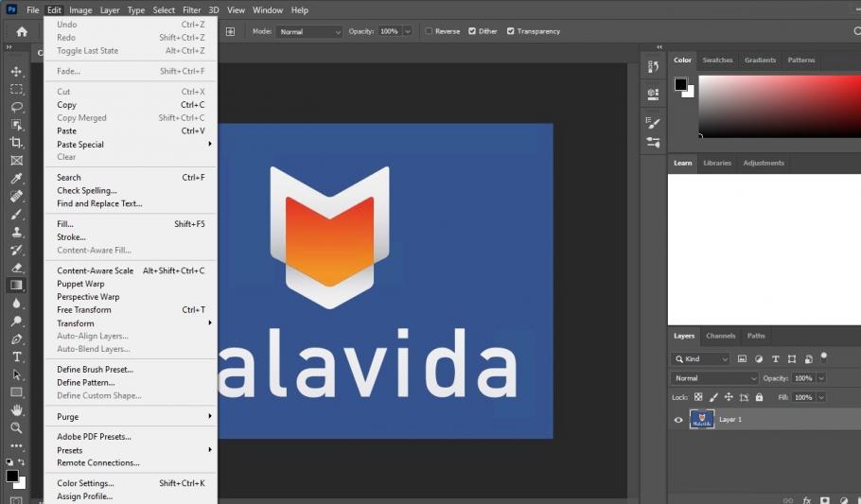The height and width of the screenshot is (504, 861).
Task: Toggle the Reverse checkbox
Action: point(429,31)
